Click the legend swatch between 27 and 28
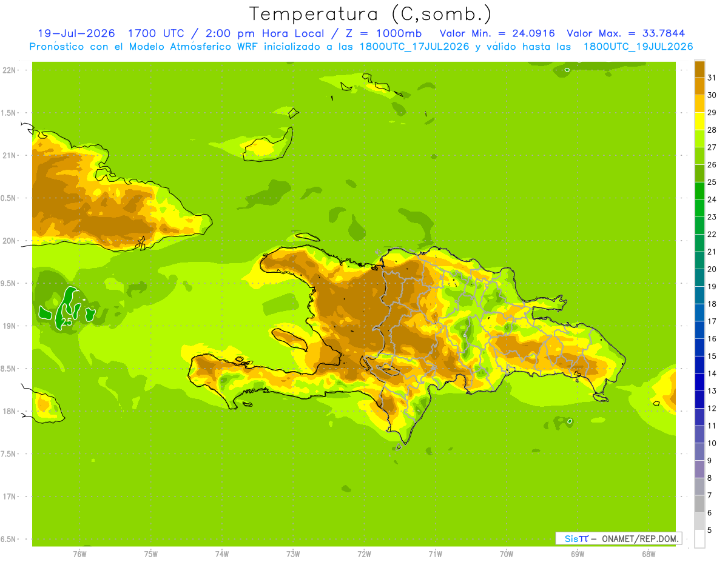The height and width of the screenshot is (562, 728). 699,138
